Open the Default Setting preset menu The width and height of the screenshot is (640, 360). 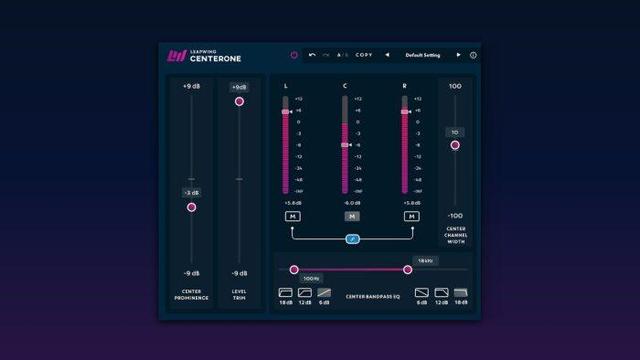(x=422, y=55)
